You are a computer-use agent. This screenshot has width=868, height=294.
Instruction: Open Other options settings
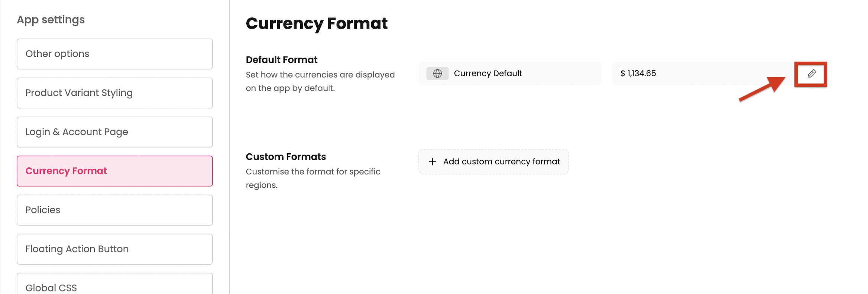[x=114, y=54]
